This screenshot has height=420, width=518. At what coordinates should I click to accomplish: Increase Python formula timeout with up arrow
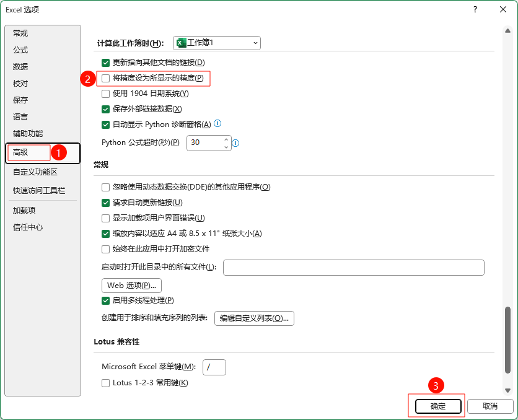coord(226,139)
